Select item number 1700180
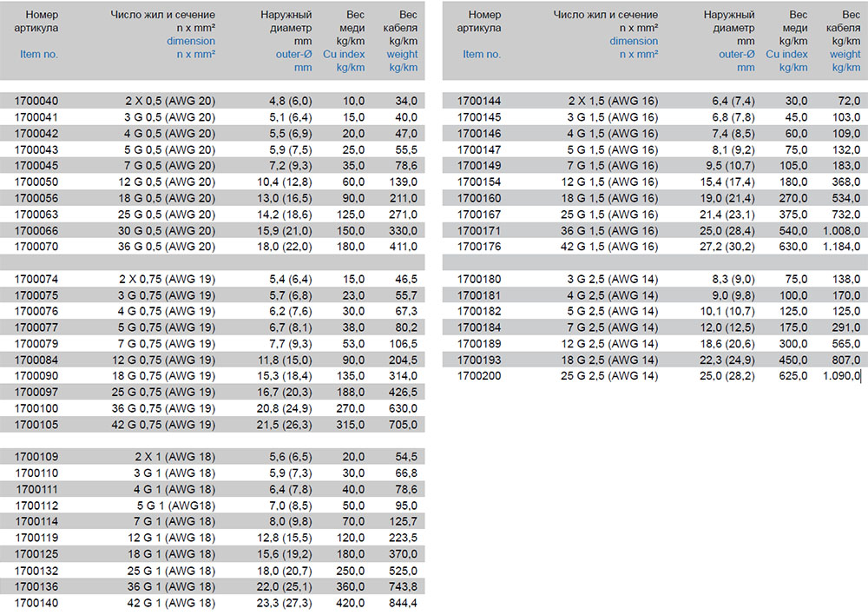The height and width of the screenshot is (615, 868). pyautogui.click(x=479, y=279)
